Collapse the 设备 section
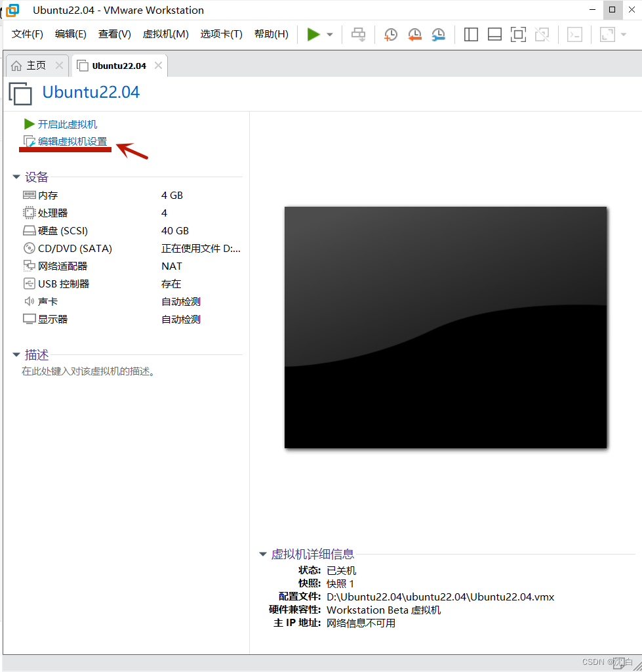Viewport: 642px width, 672px height. [x=16, y=177]
